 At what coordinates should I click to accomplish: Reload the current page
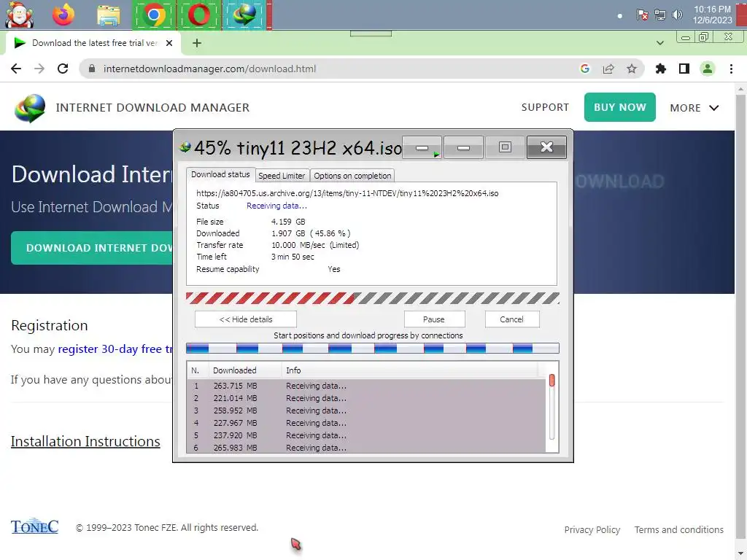click(63, 69)
